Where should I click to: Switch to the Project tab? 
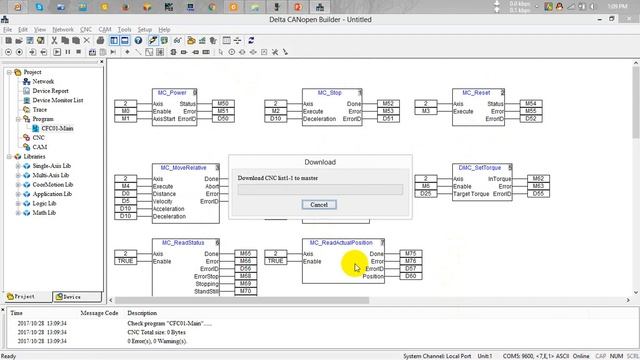[28, 297]
